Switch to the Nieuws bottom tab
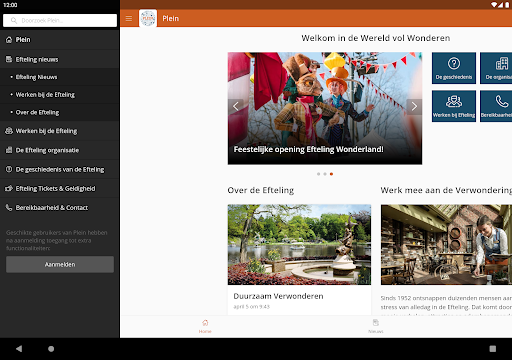The height and width of the screenshot is (360, 512). click(x=376, y=327)
